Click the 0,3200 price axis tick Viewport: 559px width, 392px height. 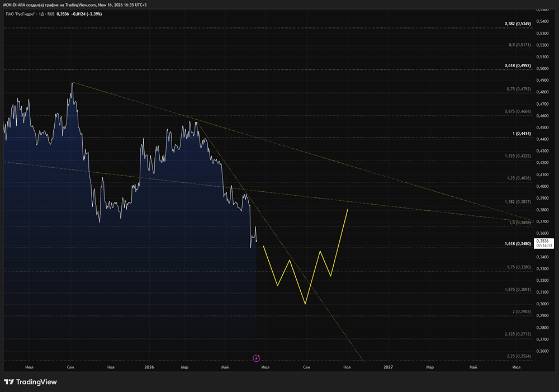point(542,280)
